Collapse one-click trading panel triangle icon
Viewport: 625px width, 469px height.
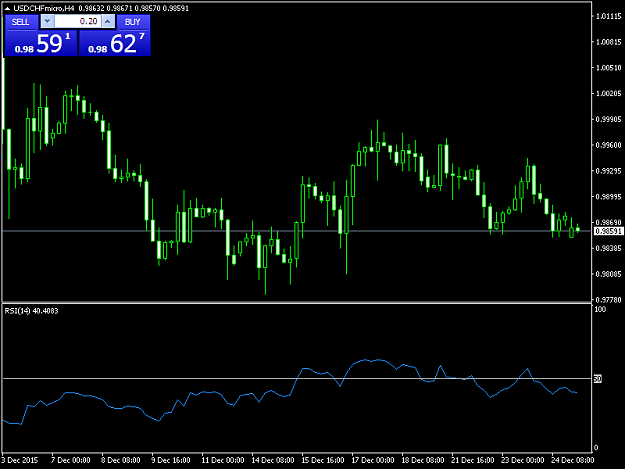(7, 8)
